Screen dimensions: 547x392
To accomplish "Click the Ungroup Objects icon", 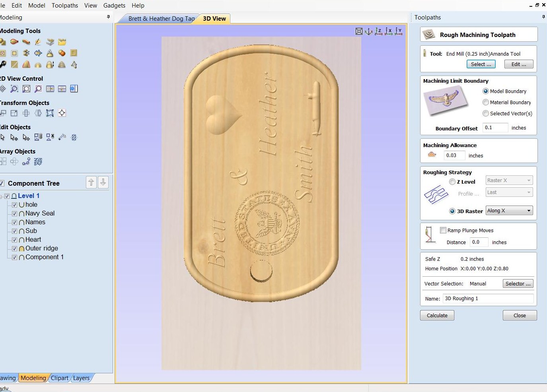I will [50, 137].
